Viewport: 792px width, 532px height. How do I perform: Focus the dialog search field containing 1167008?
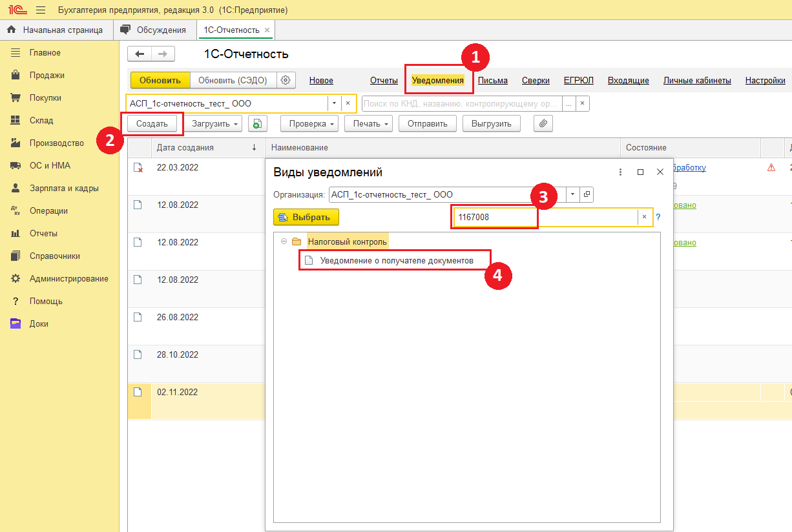point(545,218)
